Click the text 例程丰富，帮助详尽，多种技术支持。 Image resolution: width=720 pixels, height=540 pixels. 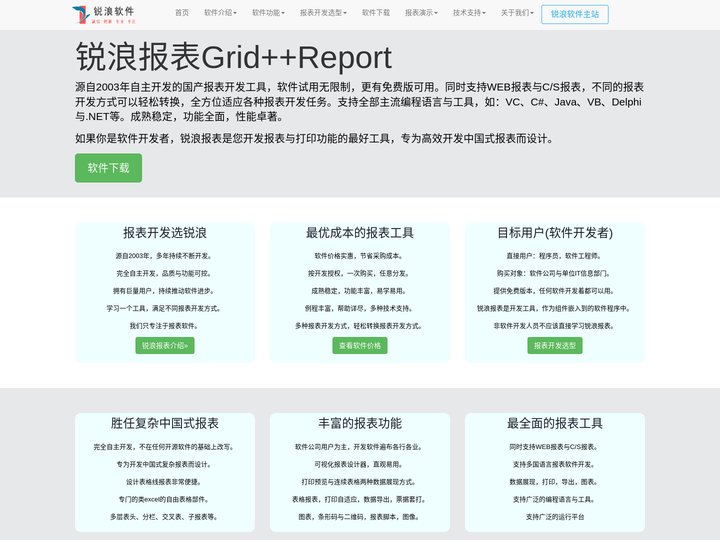pyautogui.click(x=360, y=309)
